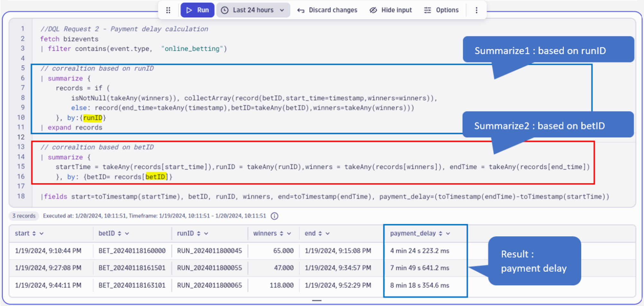Viewport: 644px width, 306px height.
Task: Click the clock icon in the timeframe picker
Action: [x=225, y=10]
